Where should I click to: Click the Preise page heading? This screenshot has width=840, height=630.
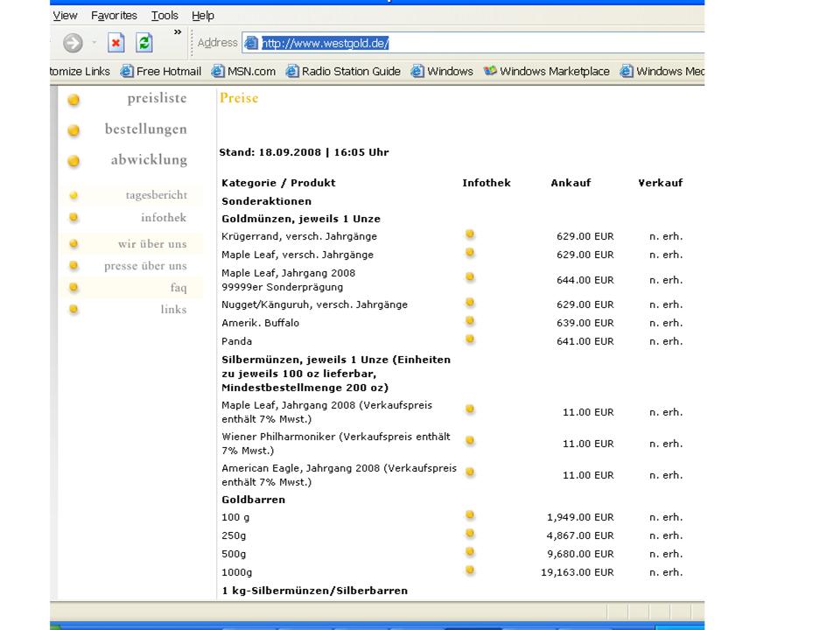coord(239,98)
